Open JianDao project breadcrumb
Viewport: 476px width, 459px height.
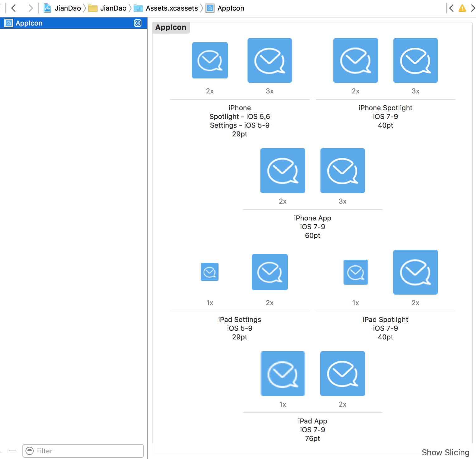[62, 8]
